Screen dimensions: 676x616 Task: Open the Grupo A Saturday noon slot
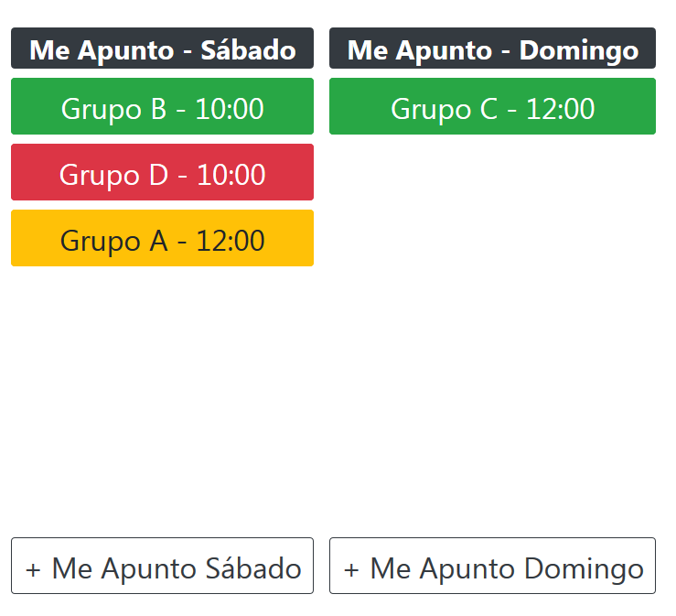(162, 239)
